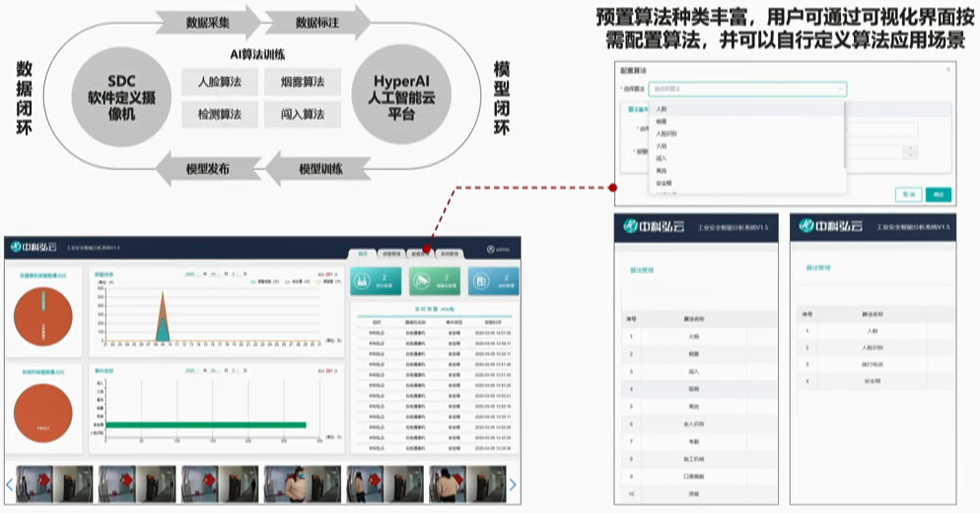This screenshot has height=513, width=980.
Task: Toggle the yellow legend marker in alarm trend chart
Action: click(x=318, y=282)
